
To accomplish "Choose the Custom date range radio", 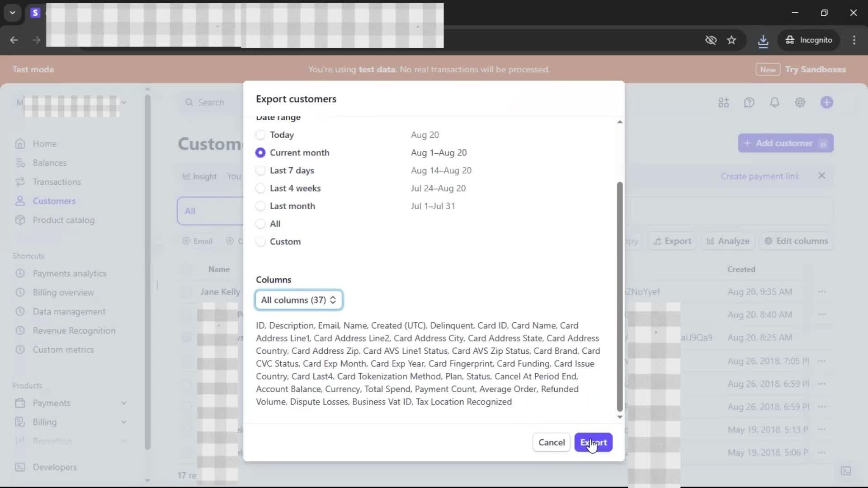I will click(260, 242).
